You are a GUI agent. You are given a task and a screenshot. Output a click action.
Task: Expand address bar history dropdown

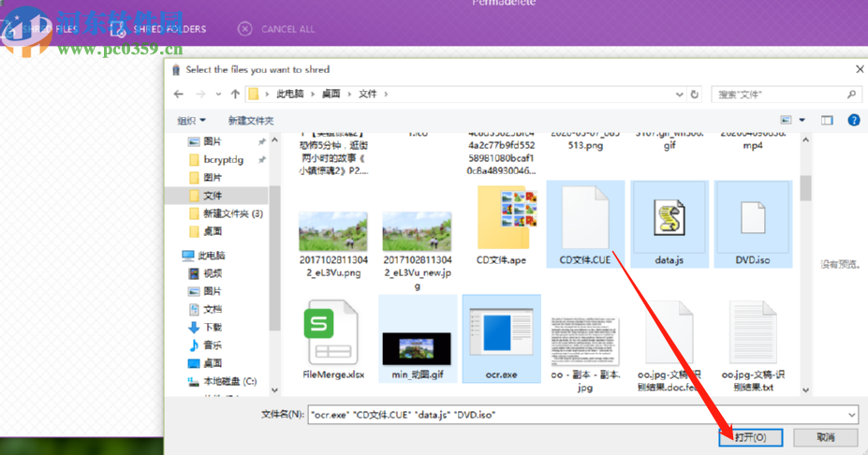coord(679,95)
